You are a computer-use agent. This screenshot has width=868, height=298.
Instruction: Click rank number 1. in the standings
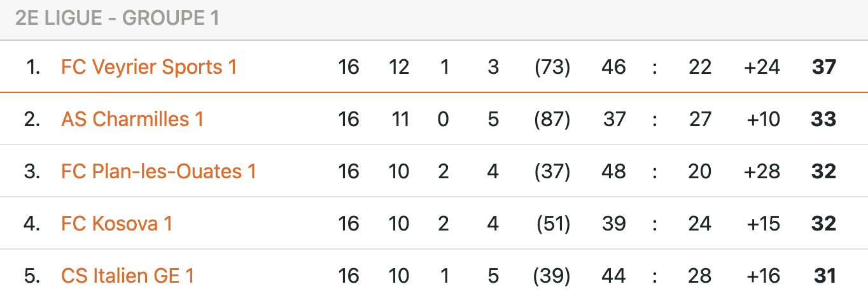pos(34,67)
